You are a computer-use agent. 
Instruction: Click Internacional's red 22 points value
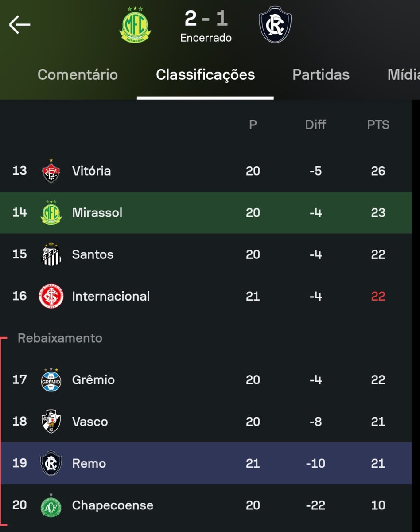point(378,296)
